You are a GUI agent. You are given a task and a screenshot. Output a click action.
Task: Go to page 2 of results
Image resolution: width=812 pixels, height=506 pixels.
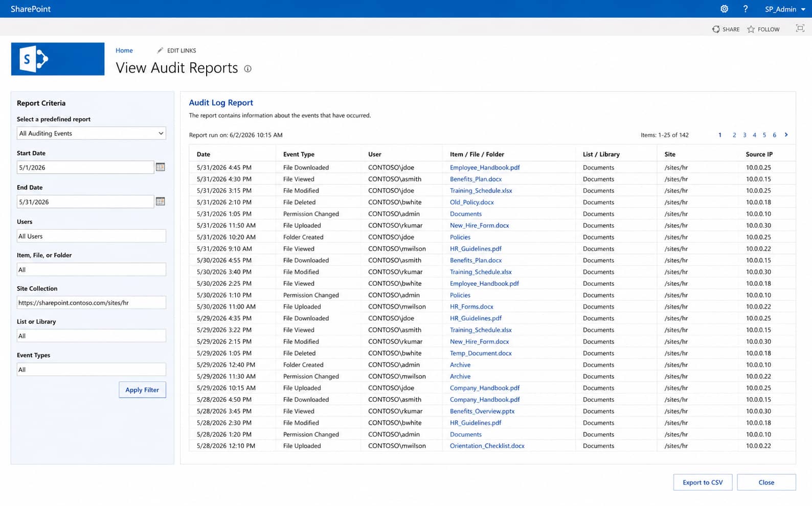point(734,135)
